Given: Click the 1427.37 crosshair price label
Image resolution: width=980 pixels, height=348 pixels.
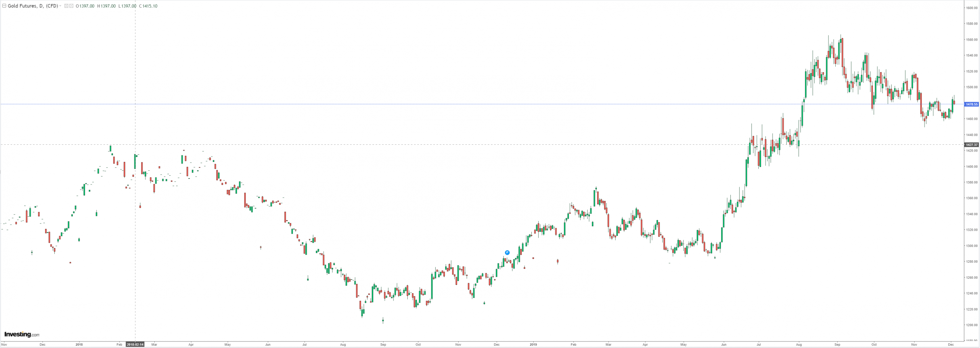Looking at the screenshot, I should tap(972, 145).
